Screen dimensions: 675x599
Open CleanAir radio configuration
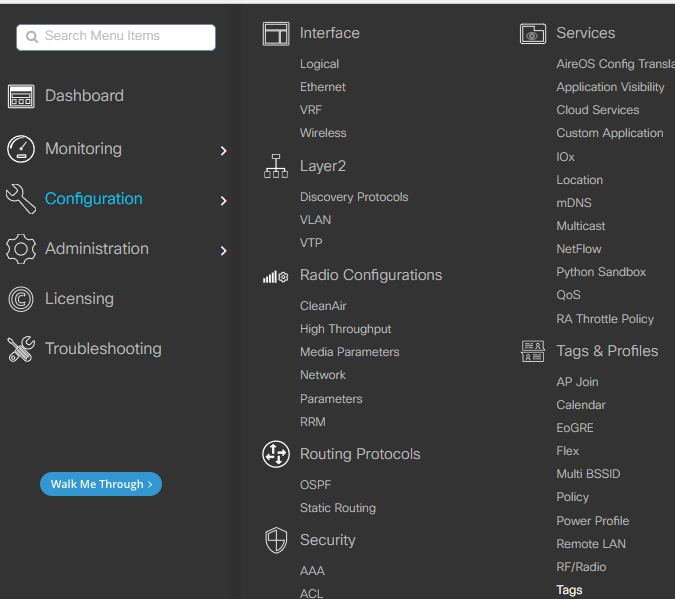tap(323, 306)
